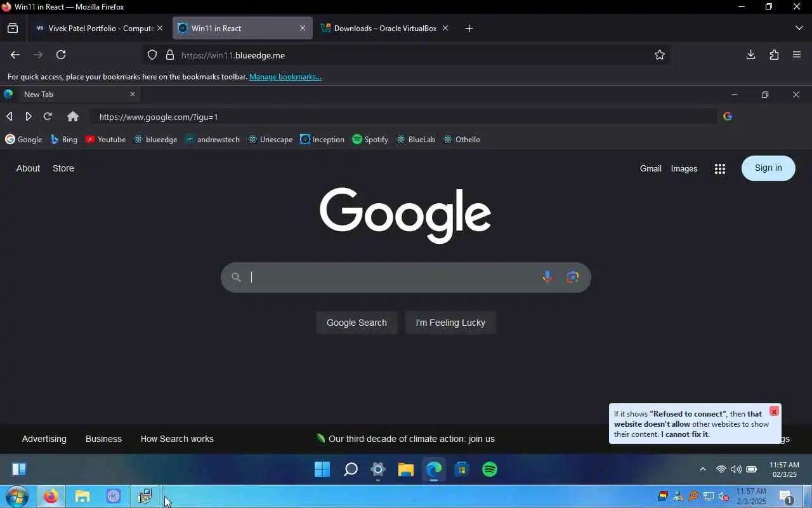The width and height of the screenshot is (812, 508).
Task: Open Win11 widgets panel icon
Action: point(19,469)
